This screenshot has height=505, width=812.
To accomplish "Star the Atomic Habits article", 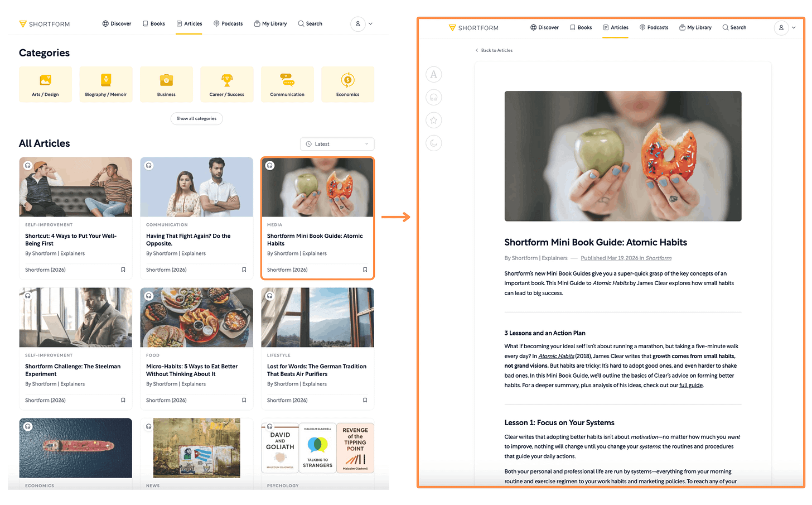I will coord(434,120).
